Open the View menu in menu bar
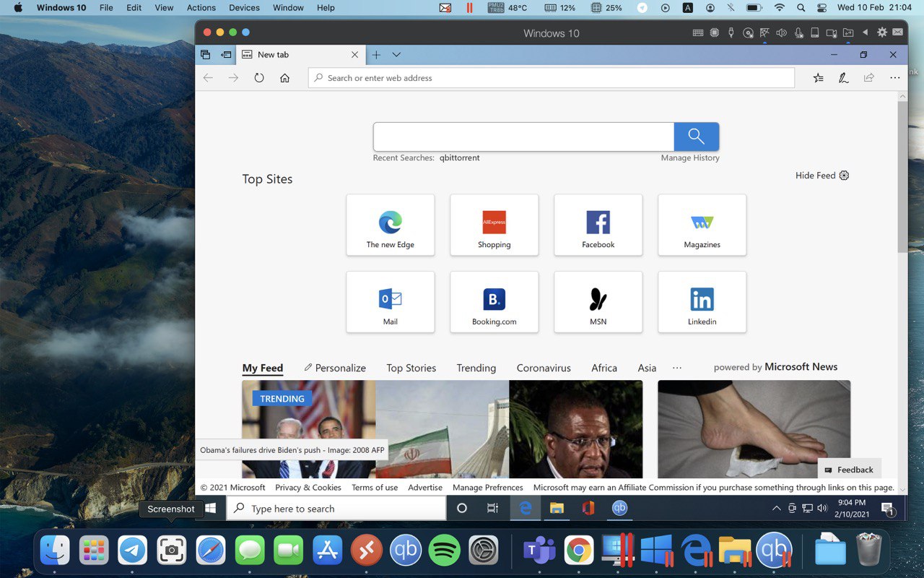The width and height of the screenshot is (924, 578). [164, 8]
